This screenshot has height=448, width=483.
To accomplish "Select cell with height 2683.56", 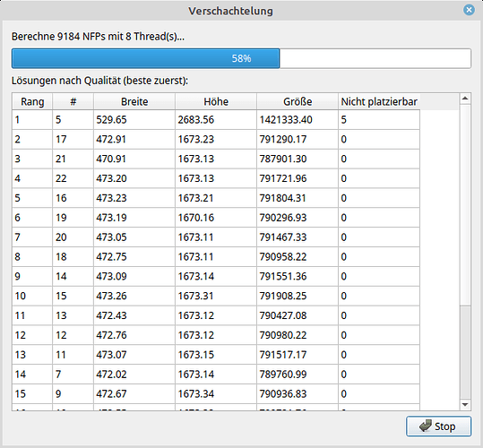I will tap(216, 120).
